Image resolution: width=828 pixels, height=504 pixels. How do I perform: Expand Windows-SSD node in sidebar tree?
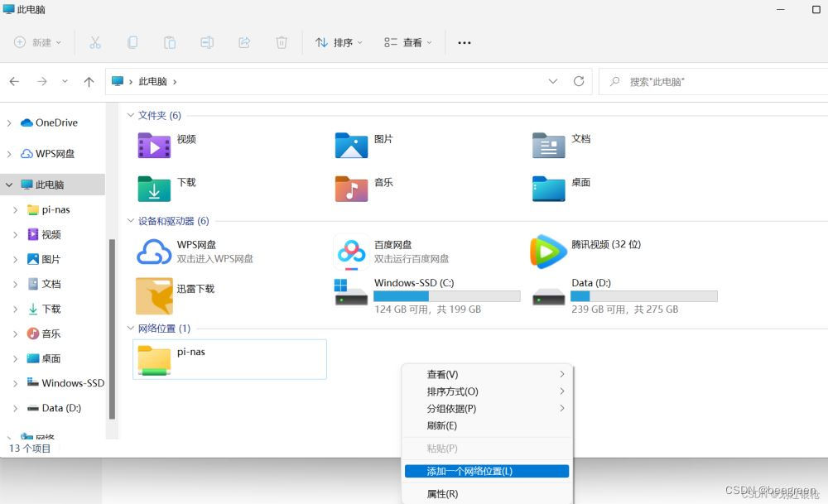click(x=15, y=383)
